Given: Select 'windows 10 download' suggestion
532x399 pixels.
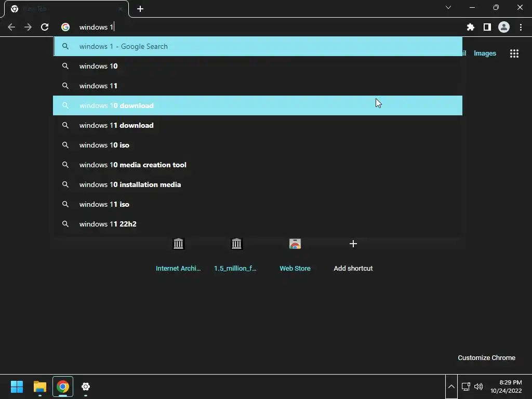Looking at the screenshot, I should (x=258, y=105).
